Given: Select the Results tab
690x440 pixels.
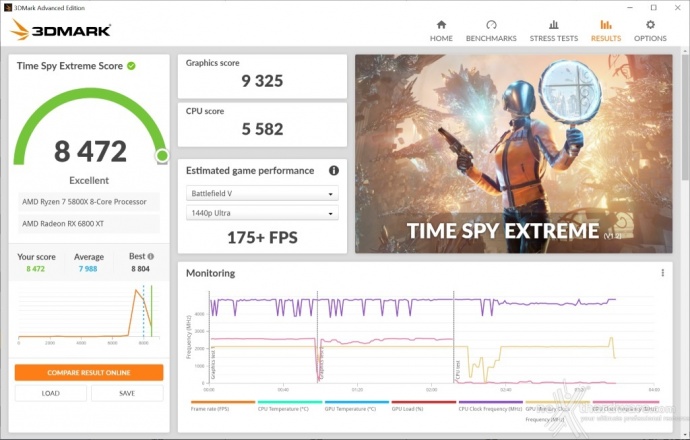Looking at the screenshot, I should (x=606, y=31).
